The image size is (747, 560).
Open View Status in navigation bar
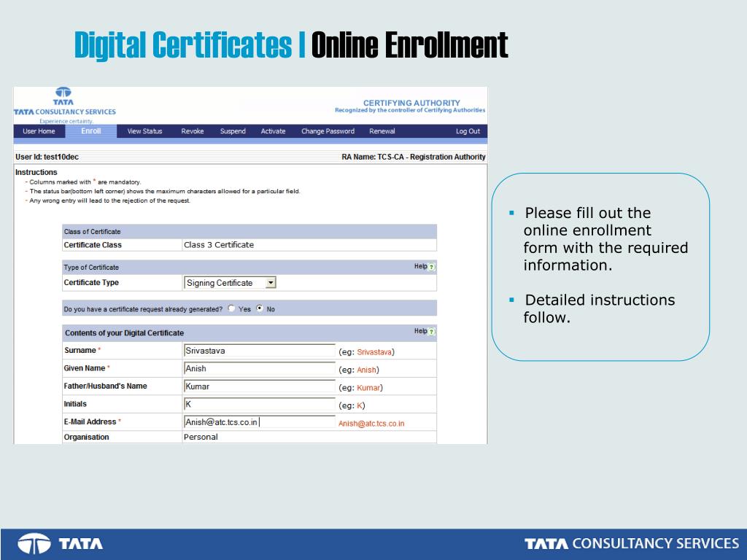[x=145, y=131]
